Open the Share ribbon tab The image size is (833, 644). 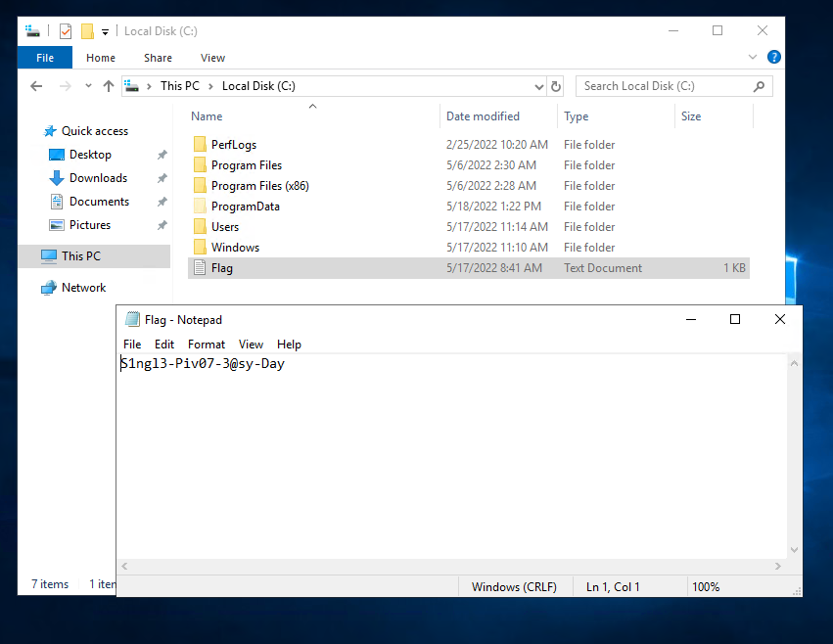(158, 58)
